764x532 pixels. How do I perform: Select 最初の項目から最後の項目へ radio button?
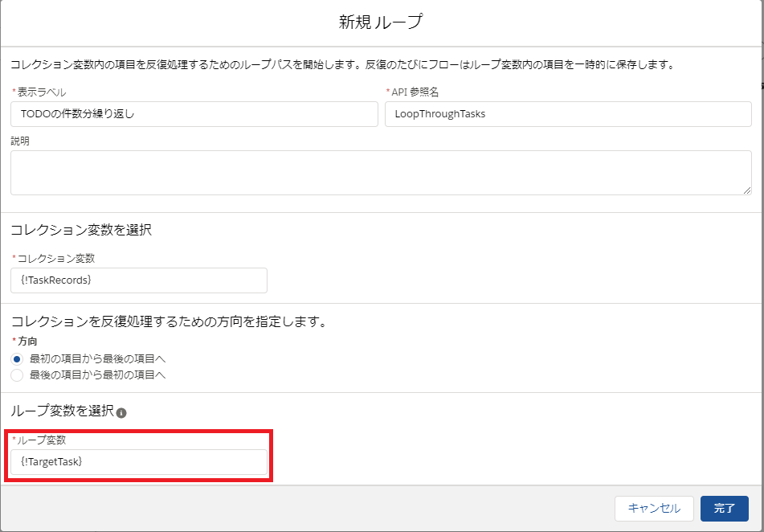(x=17, y=359)
